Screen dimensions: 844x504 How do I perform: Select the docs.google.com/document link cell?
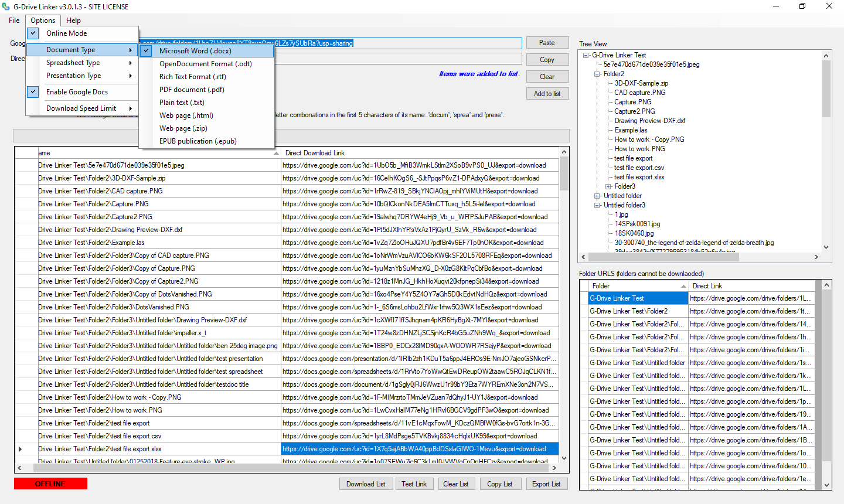click(x=420, y=384)
